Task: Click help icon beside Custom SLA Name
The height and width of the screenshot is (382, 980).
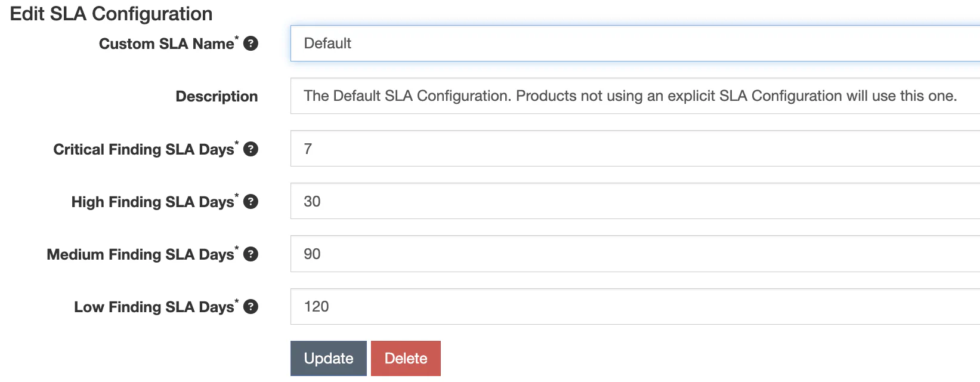Action: tap(251, 44)
